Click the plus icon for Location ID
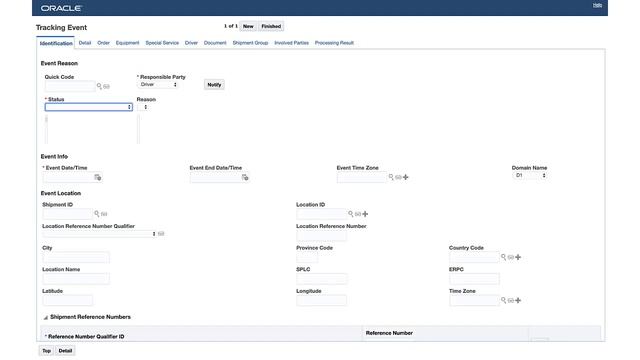Image resolution: width=640 pixels, height=360 pixels. 365,214
